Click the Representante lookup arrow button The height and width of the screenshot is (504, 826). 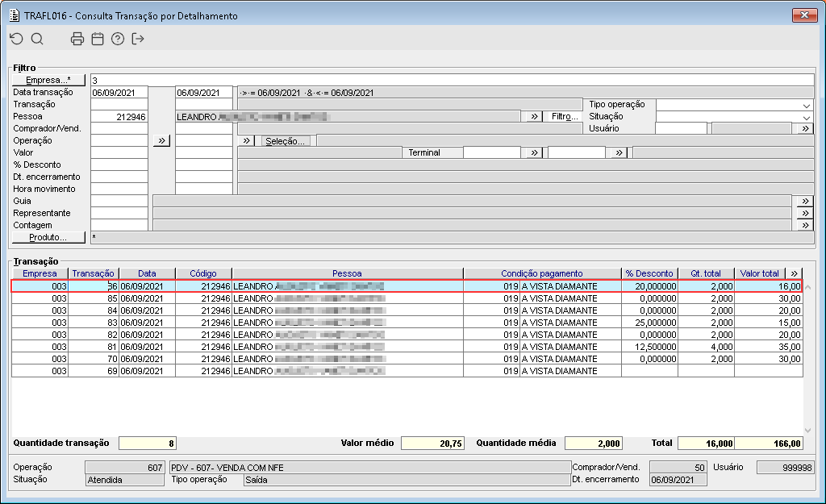coord(805,213)
